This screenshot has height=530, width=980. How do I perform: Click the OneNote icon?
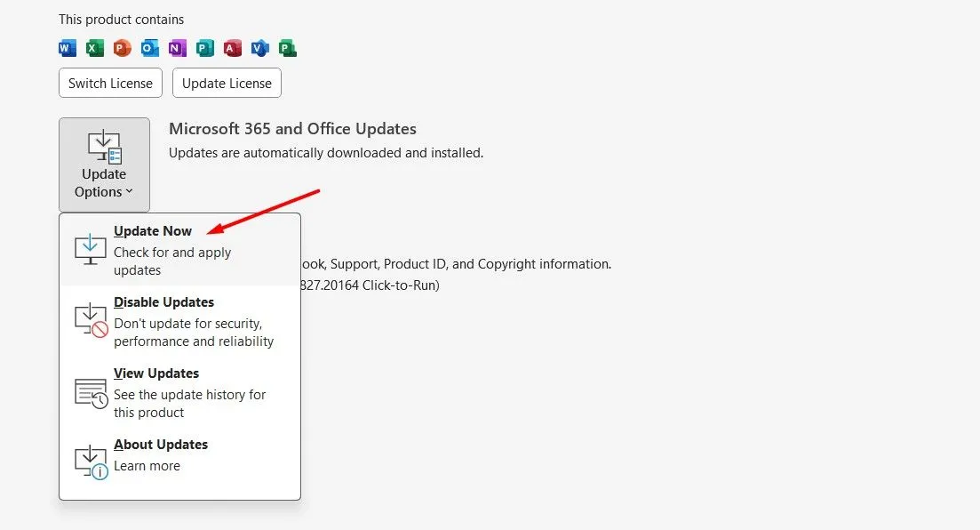[177, 47]
